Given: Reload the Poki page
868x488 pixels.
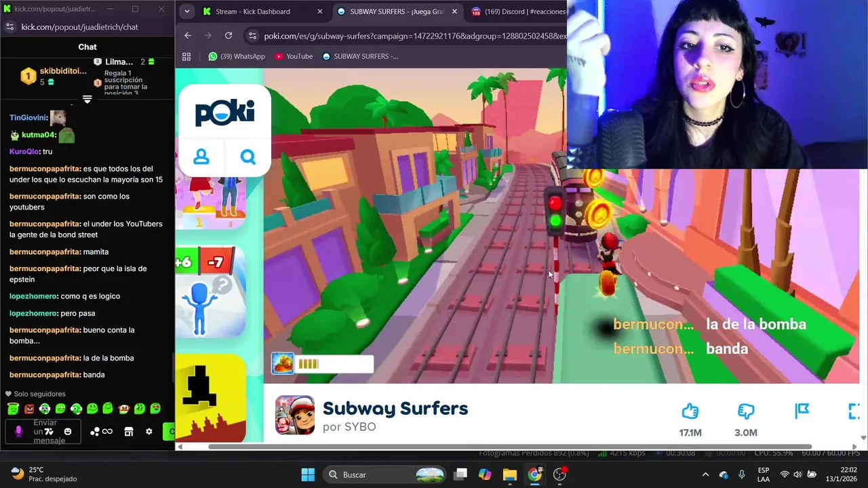Looking at the screenshot, I should click(229, 36).
